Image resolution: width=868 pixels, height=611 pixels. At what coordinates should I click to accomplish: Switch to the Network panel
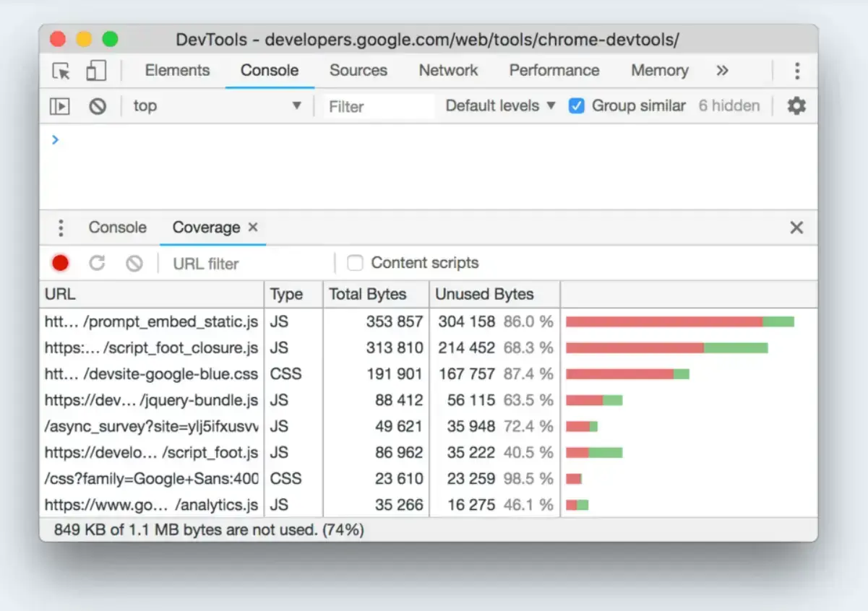448,71
